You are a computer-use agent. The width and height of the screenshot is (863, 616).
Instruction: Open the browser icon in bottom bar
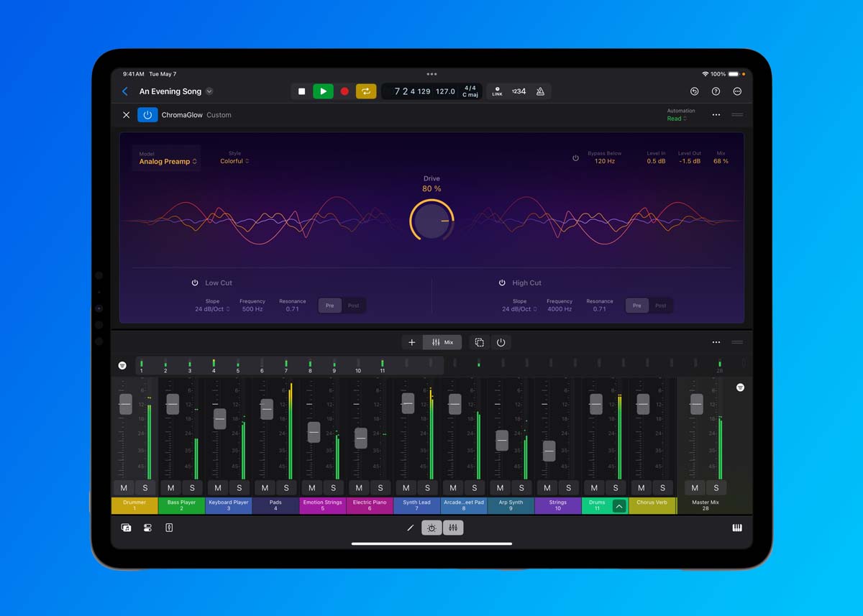point(126,528)
